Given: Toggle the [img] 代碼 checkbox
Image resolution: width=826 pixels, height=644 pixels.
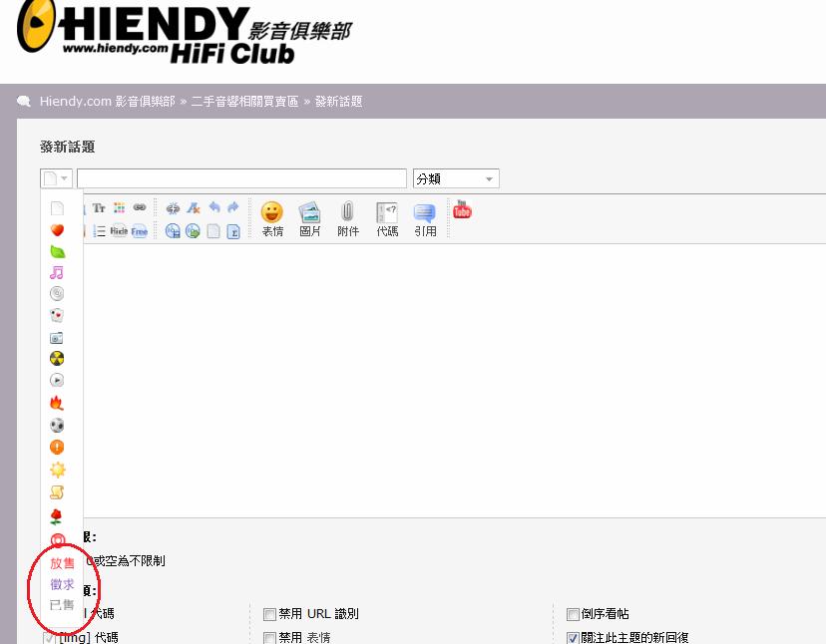Looking at the screenshot, I should tap(49, 638).
